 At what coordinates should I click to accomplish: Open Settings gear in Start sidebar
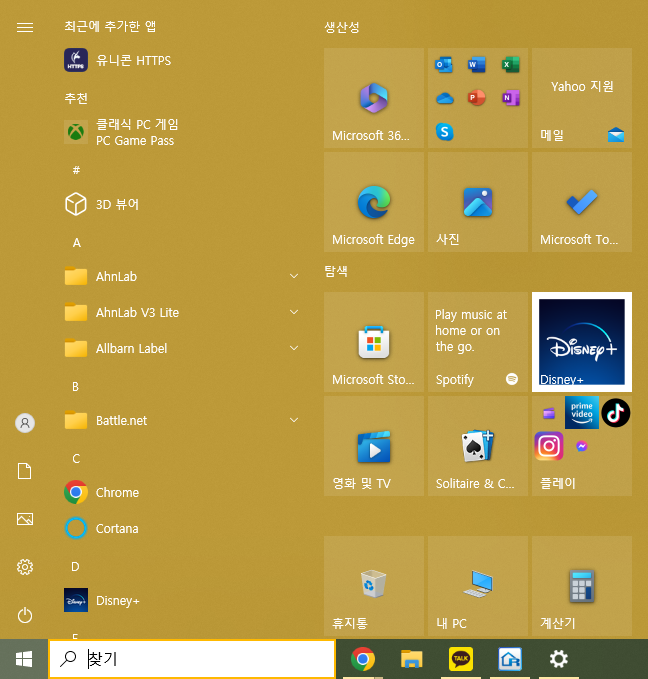25,567
